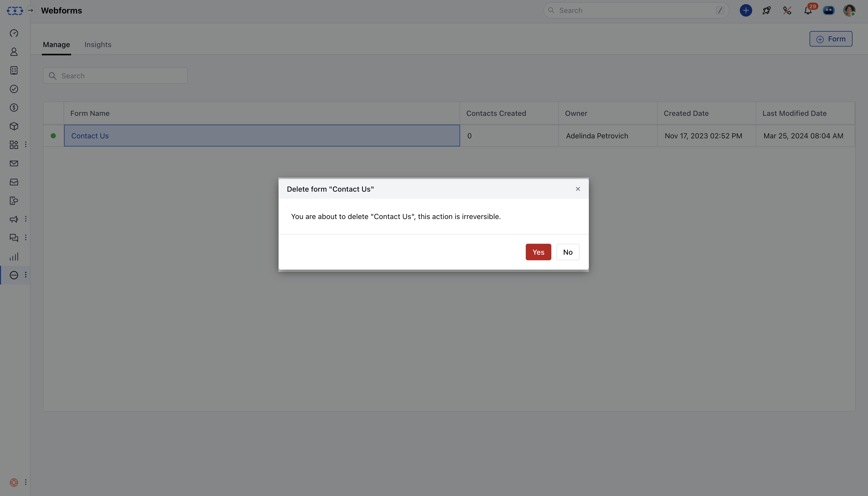Open the dashboard gauge icon
Viewport: 868px width, 496px height.
14,33
